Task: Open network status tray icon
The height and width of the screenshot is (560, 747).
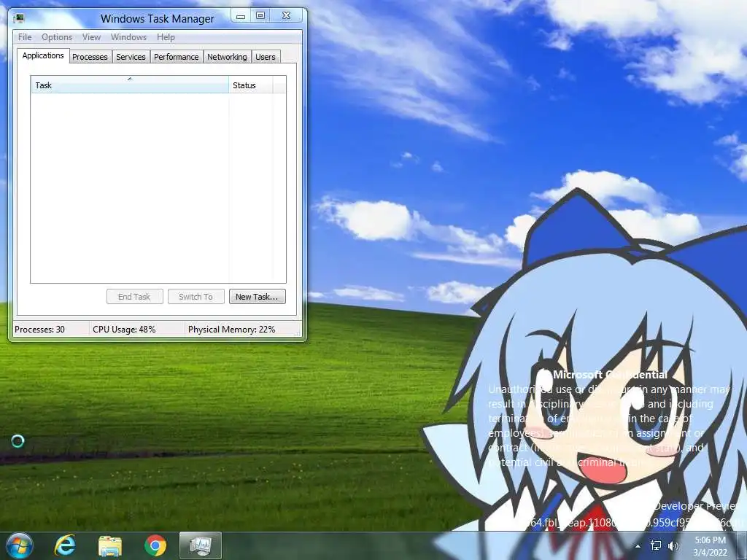Action: coord(656,545)
